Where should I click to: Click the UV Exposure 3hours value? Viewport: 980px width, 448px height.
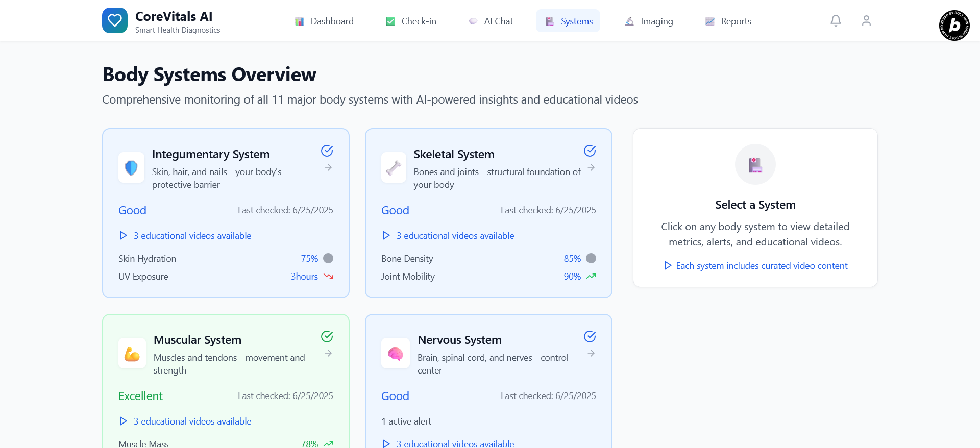click(x=304, y=276)
